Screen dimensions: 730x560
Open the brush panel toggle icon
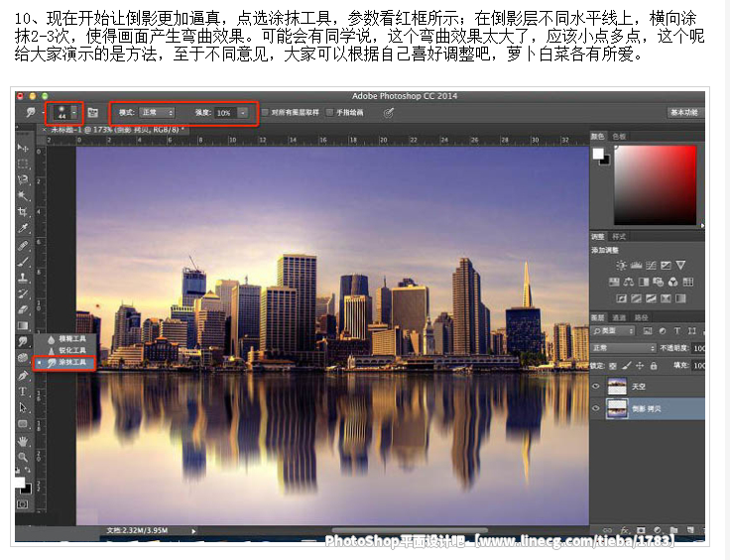click(92, 113)
